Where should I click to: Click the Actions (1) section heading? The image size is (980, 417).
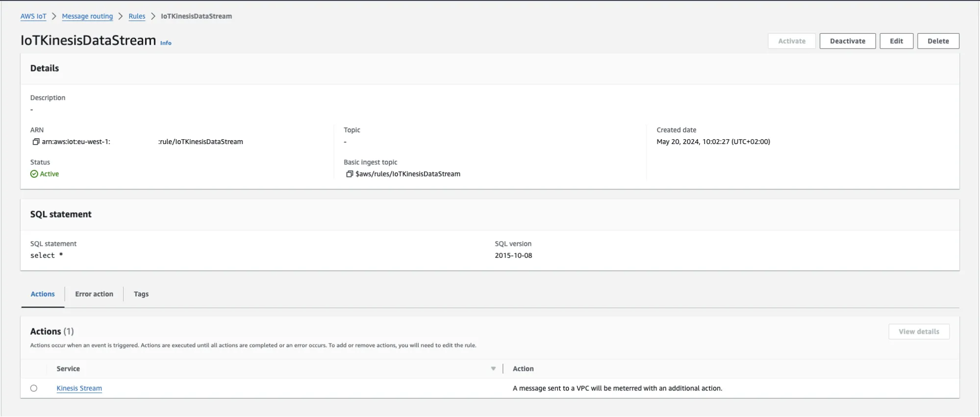(52, 332)
